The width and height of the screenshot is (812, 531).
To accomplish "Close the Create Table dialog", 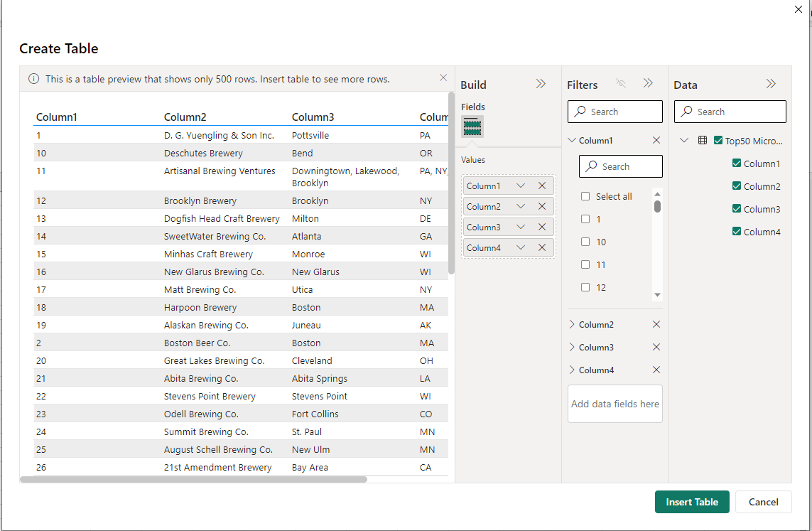I will point(798,9).
